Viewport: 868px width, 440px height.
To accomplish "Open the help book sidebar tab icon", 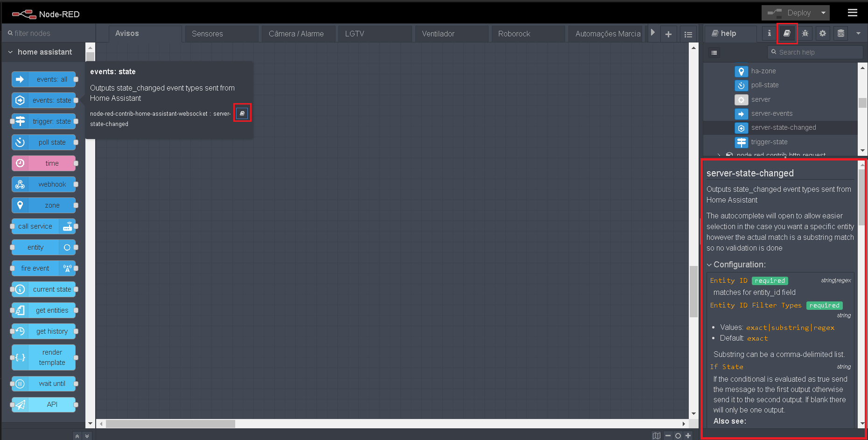I will pos(787,33).
